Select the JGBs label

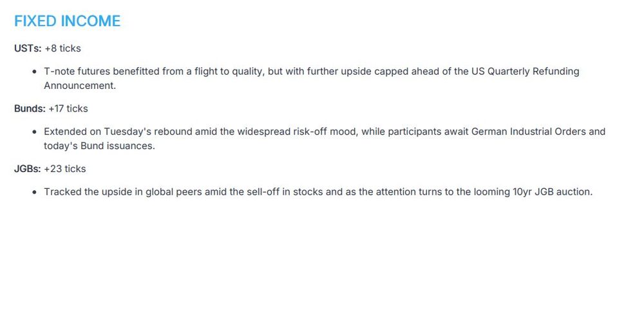pos(28,169)
